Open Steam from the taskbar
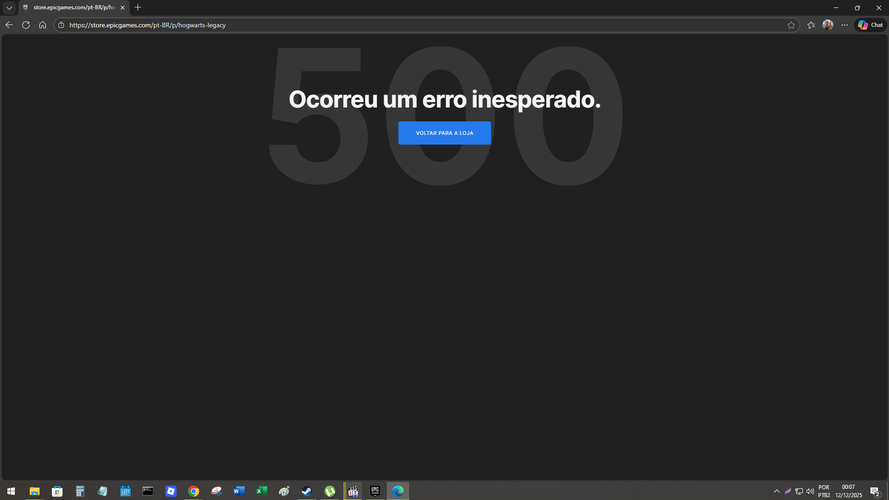The height and width of the screenshot is (500, 889). [307, 491]
